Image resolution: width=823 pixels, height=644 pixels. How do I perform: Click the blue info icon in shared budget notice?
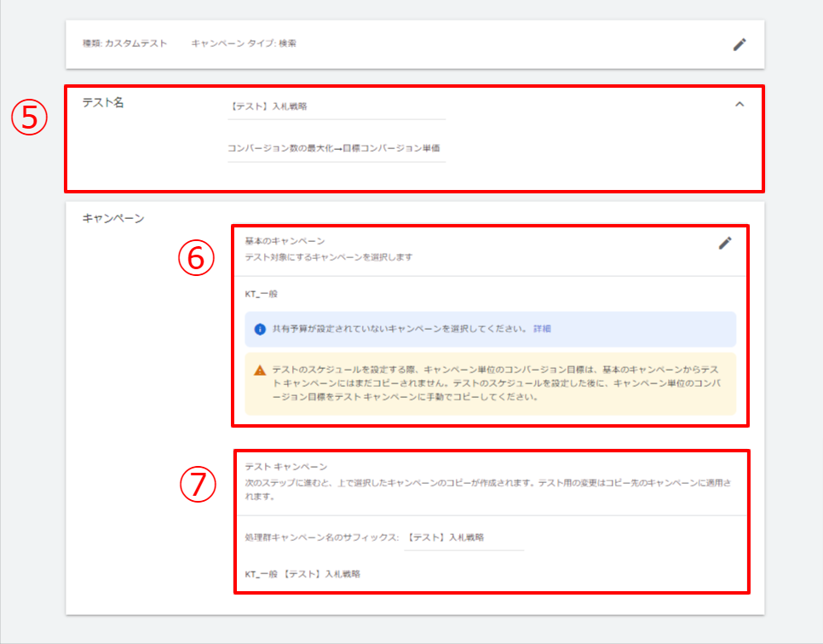pos(260,328)
